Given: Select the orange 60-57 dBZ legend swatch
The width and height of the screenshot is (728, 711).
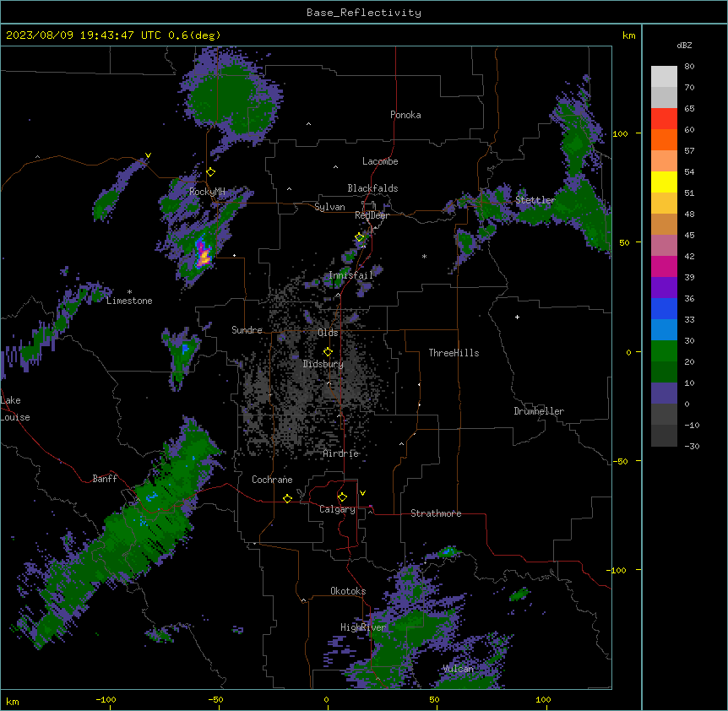Looking at the screenshot, I should [664, 139].
